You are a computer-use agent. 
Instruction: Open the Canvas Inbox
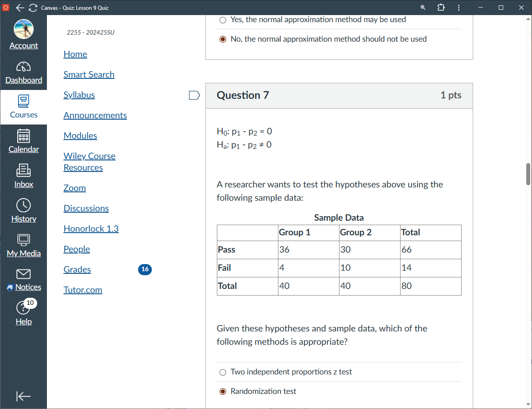point(23,176)
